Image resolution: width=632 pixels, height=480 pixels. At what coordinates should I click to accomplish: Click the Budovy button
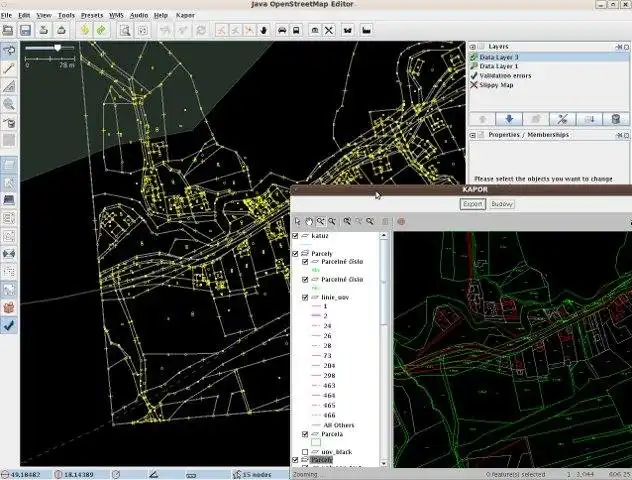(501, 203)
